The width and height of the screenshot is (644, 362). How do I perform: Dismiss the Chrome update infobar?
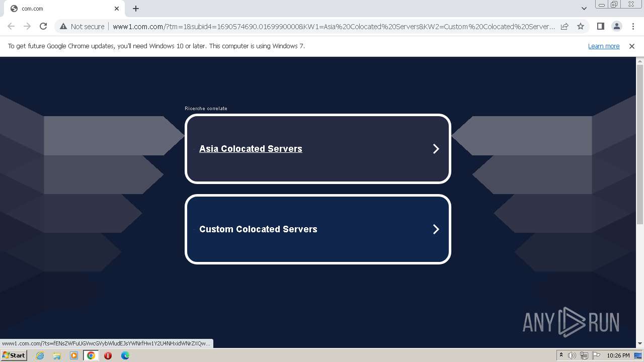(632, 46)
